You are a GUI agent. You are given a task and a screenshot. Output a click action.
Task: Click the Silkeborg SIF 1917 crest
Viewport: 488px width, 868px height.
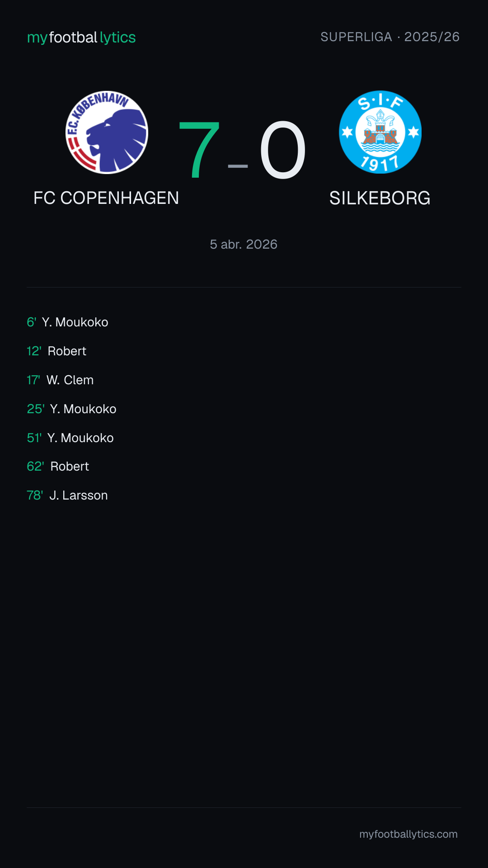[x=380, y=132]
